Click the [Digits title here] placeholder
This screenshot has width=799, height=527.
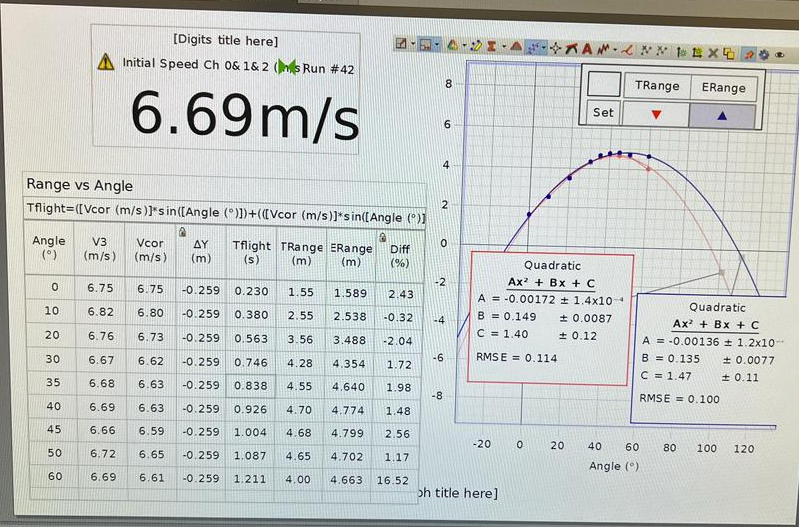coord(226,40)
